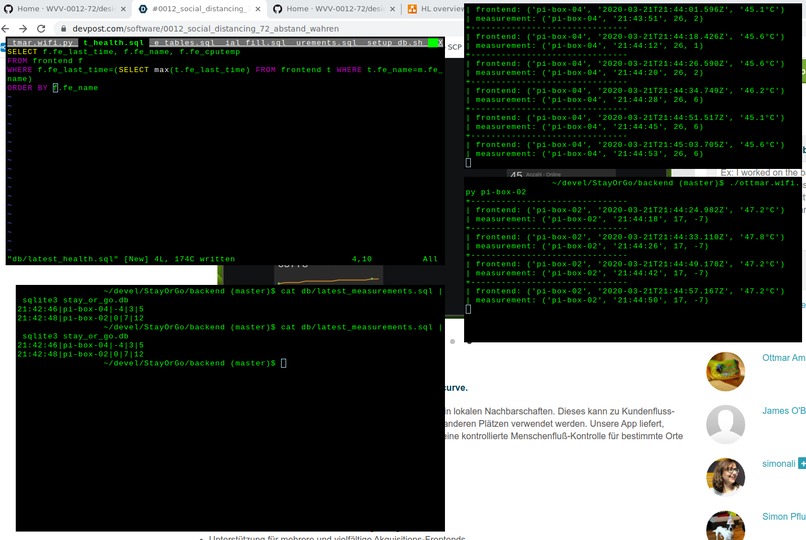The image size is (806, 540).
Task: Open the urements.sql vim tab
Action: 325,43
